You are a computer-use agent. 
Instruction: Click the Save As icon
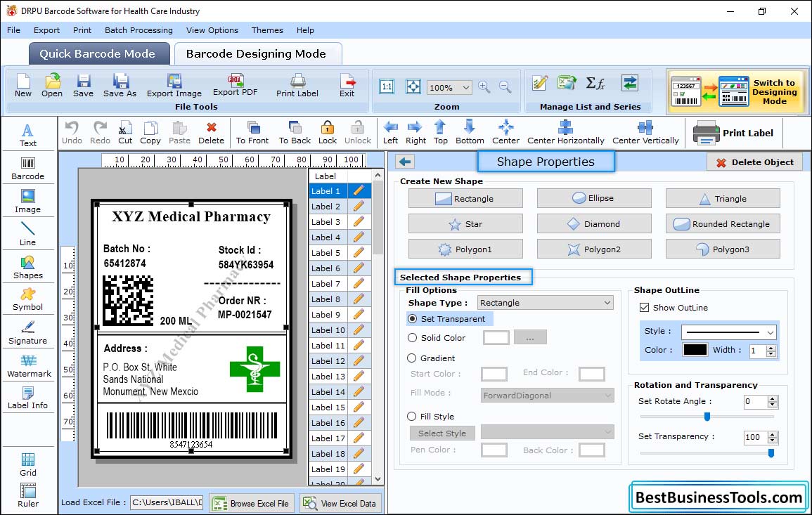[x=120, y=86]
